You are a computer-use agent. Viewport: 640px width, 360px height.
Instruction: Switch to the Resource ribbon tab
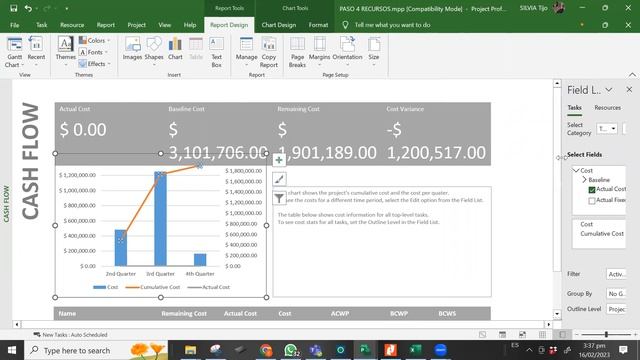pos(72,25)
